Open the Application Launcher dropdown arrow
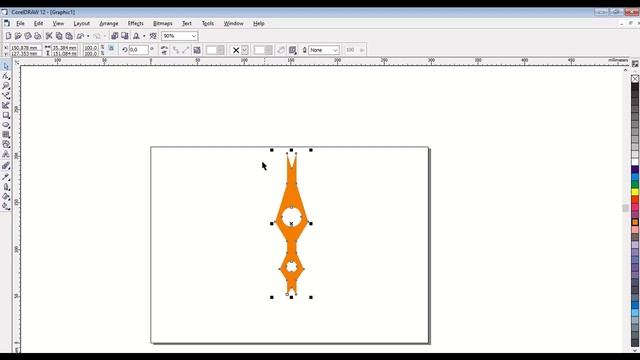Image resolution: width=640 pixels, height=360 pixels. (x=144, y=36)
